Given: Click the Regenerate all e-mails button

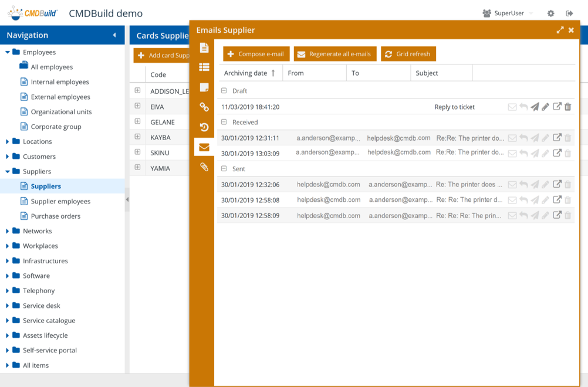Looking at the screenshot, I should (x=333, y=54).
